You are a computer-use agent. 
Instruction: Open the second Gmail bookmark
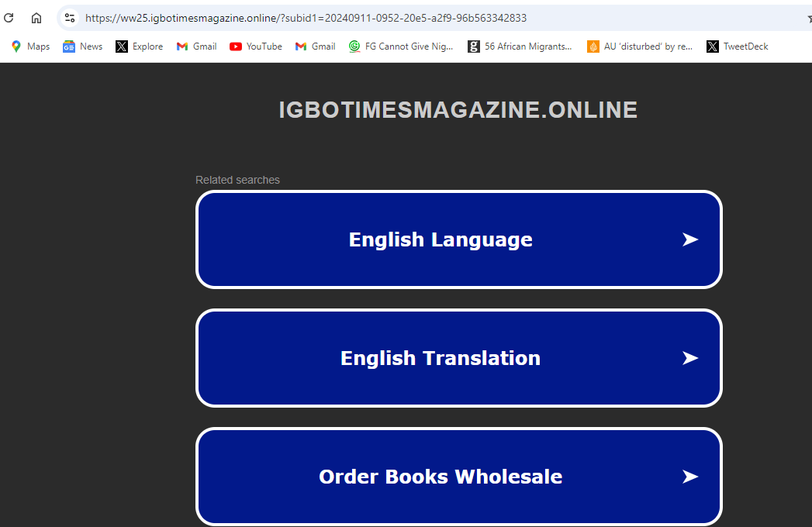[x=316, y=46]
